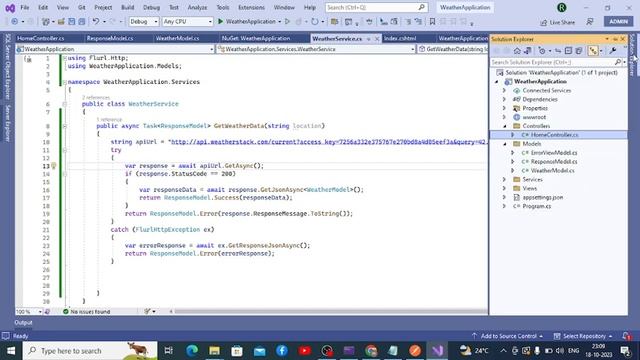Open YouTube from the taskbar

tap(304, 351)
